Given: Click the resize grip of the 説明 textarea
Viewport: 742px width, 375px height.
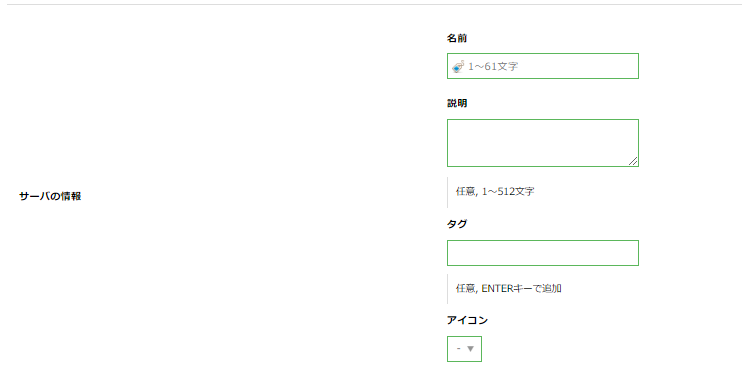Looking at the screenshot, I should click(x=633, y=161).
